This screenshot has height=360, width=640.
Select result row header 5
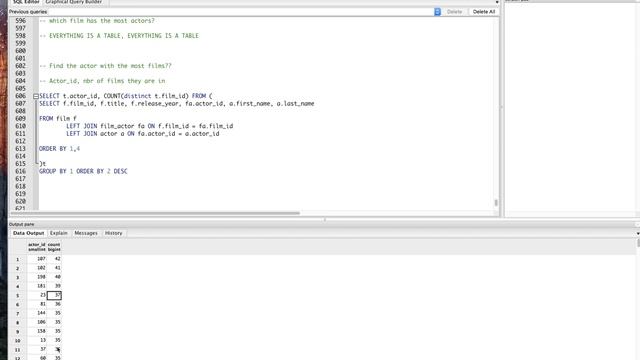(x=18, y=296)
